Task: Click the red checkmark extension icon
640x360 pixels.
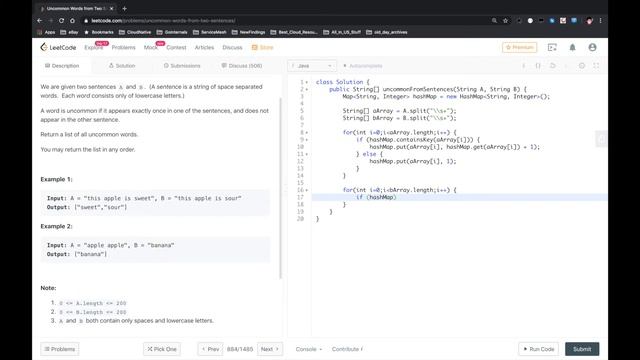Action: (563, 20)
